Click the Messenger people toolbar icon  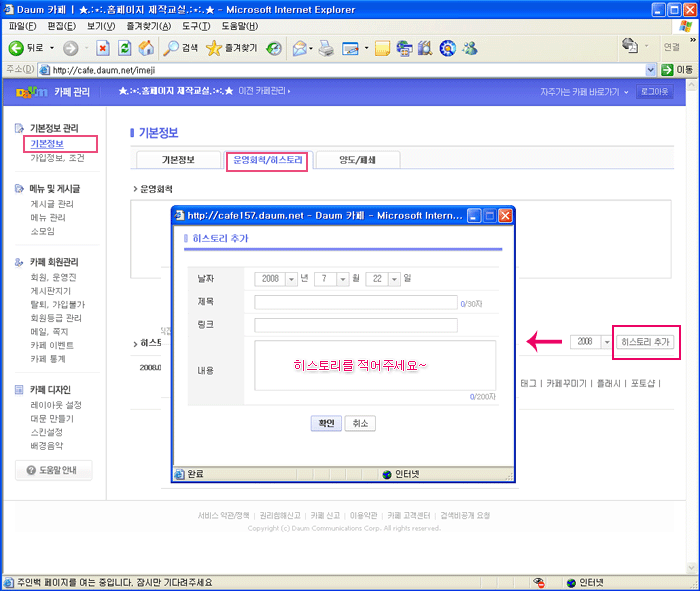(470, 48)
